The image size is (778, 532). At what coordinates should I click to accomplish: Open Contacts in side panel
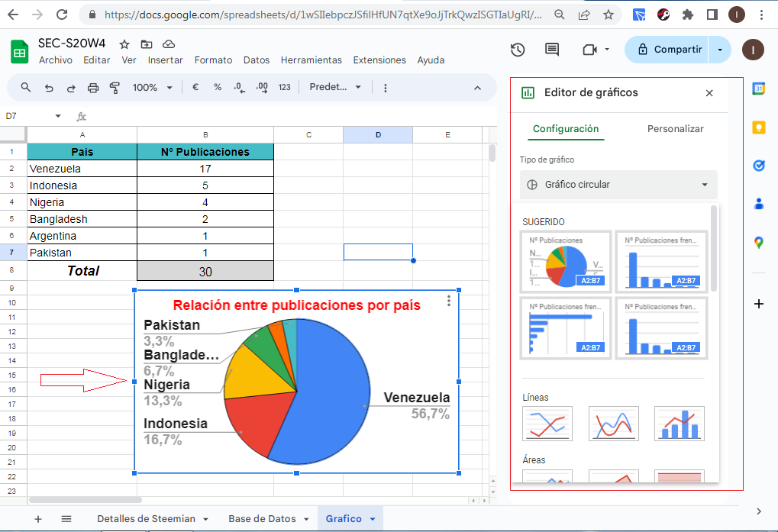pyautogui.click(x=759, y=204)
